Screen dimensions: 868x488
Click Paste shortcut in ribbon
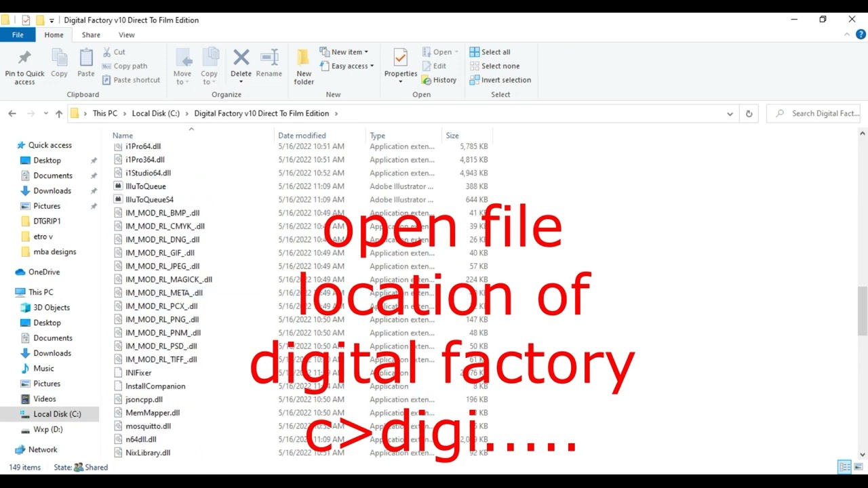point(132,80)
